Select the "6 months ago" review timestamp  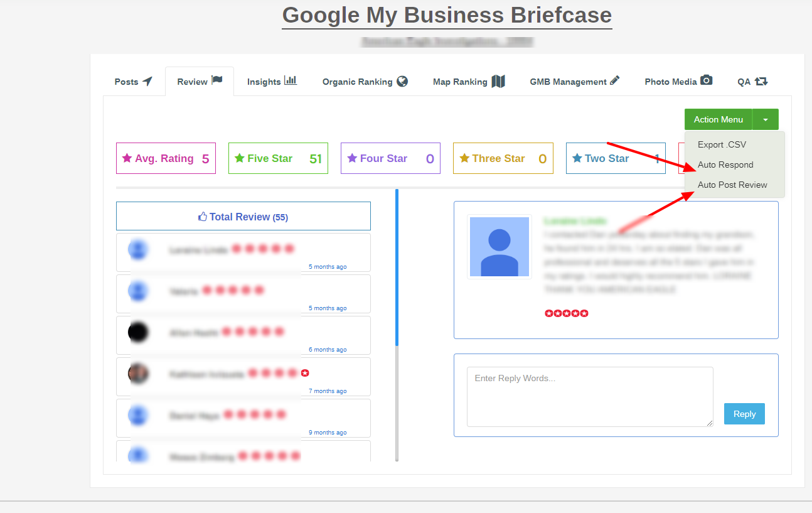click(x=328, y=350)
